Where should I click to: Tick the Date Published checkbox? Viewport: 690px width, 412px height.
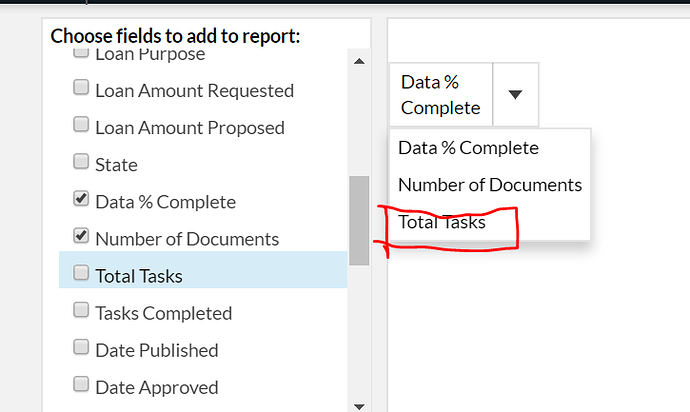click(81, 347)
